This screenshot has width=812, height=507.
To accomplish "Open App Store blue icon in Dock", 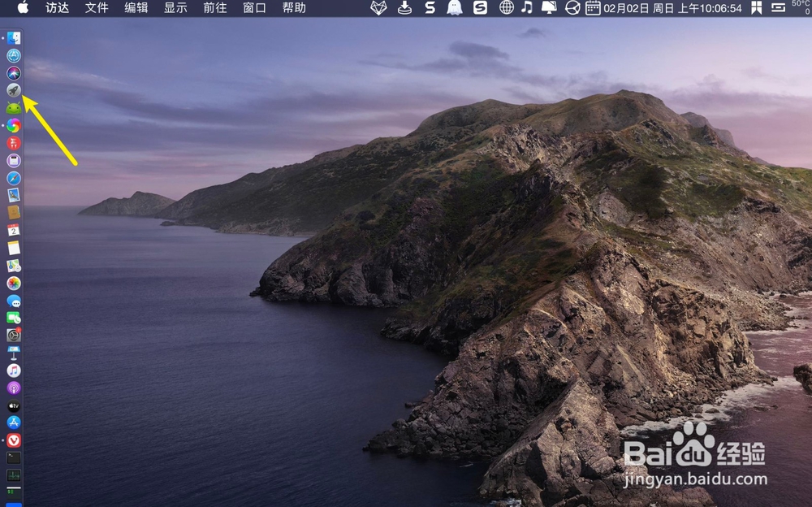I will (14, 423).
